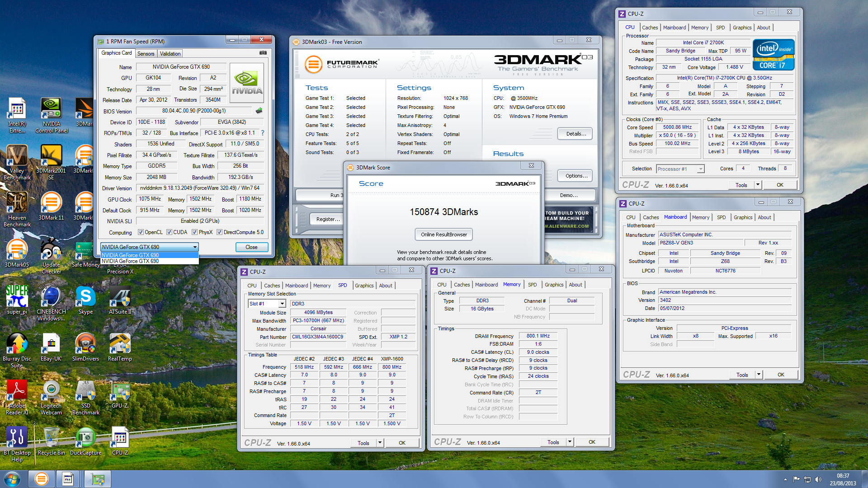868x488 pixels.
Task: Toggle the DirectCompute 5.0 checkbox
Action: 219,232
